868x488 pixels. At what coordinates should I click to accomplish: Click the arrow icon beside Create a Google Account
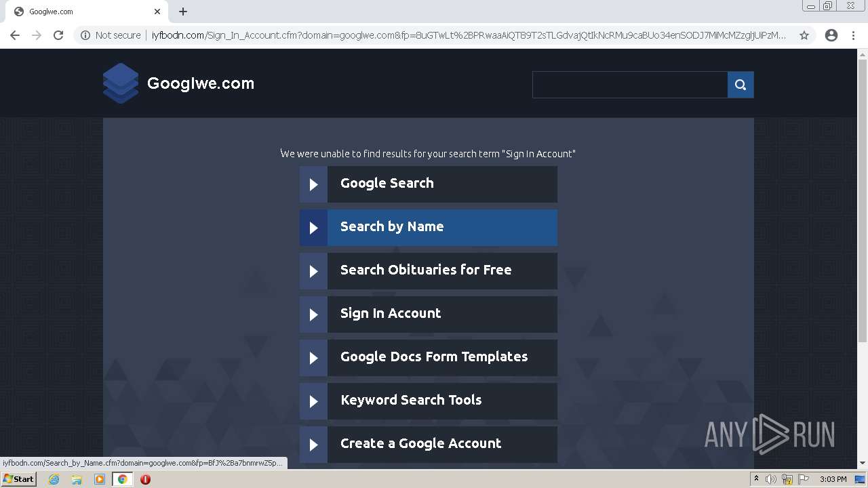pos(313,445)
